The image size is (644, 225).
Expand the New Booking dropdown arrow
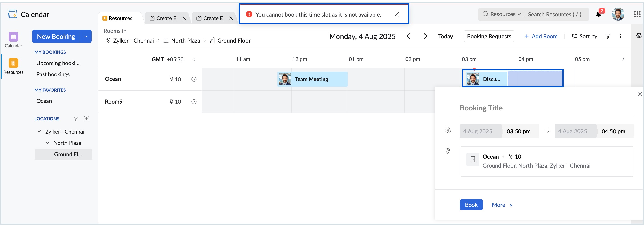86,37
